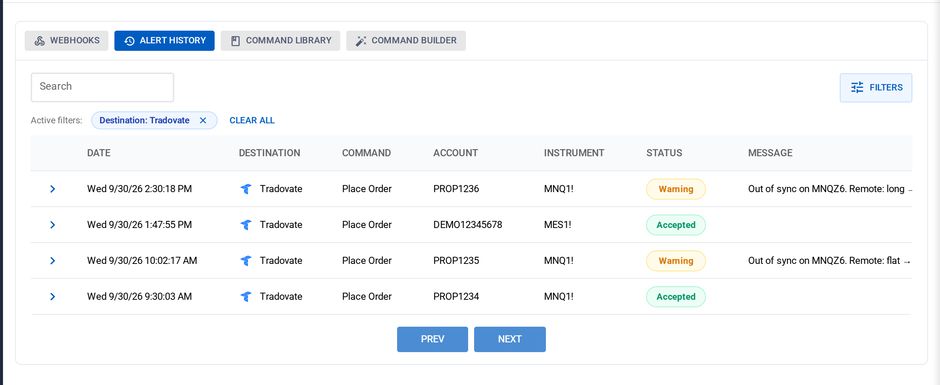Click the INSTRUMENT column header
940x385 pixels.
(574, 153)
